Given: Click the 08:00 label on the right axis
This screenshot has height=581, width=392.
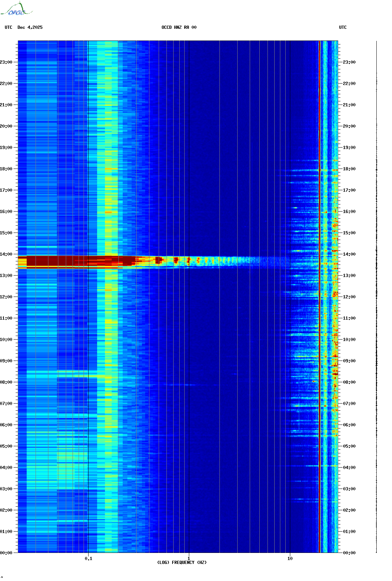Looking at the screenshot, I should (349, 382).
